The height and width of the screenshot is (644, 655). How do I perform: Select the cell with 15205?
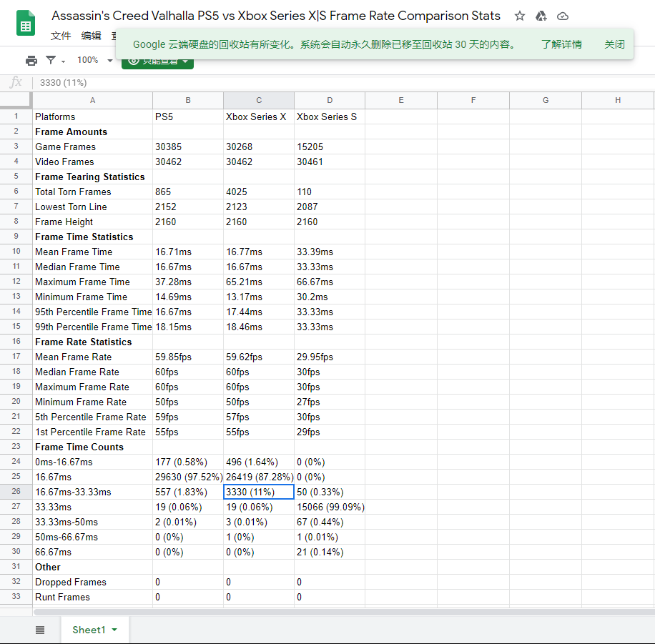[x=330, y=147]
